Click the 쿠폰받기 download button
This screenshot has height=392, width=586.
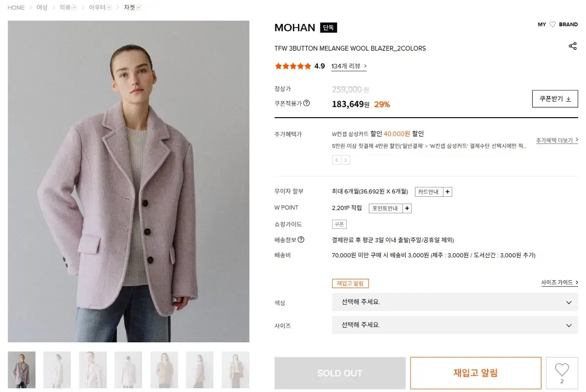(x=555, y=98)
